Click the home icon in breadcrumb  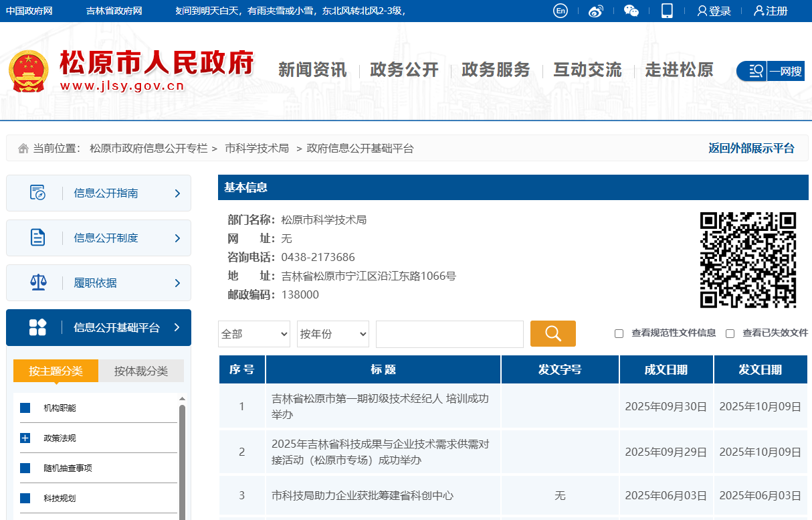23,149
